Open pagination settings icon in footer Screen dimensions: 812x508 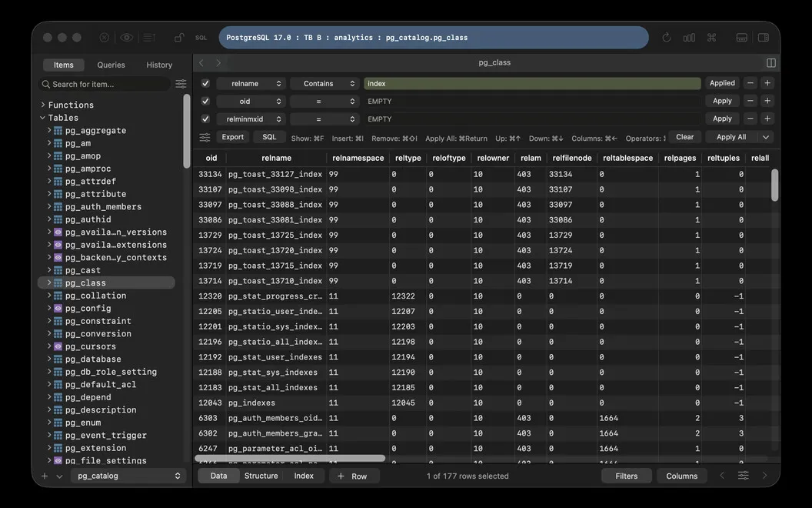(x=743, y=476)
